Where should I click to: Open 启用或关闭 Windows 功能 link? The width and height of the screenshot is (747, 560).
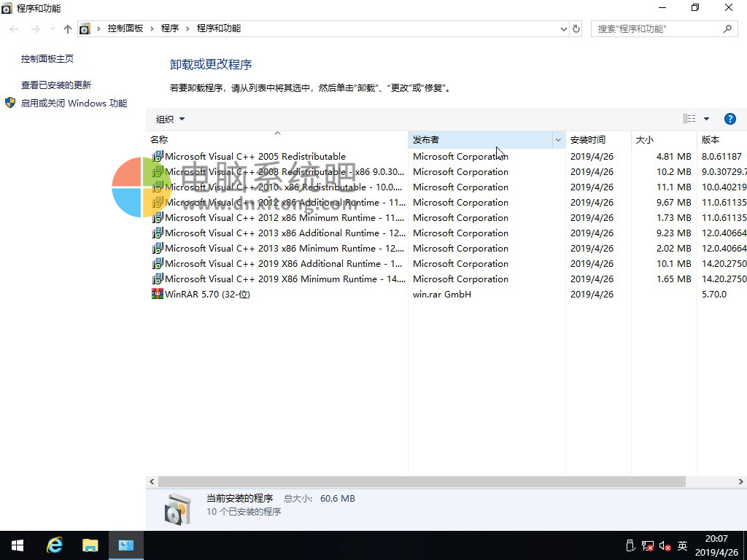pos(74,103)
